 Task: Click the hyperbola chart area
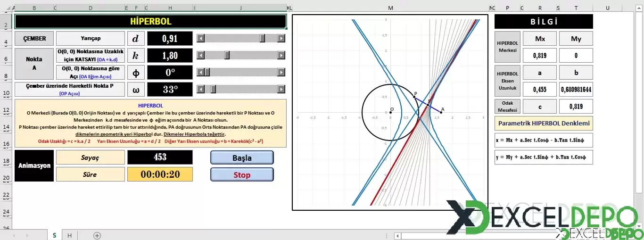point(390,112)
